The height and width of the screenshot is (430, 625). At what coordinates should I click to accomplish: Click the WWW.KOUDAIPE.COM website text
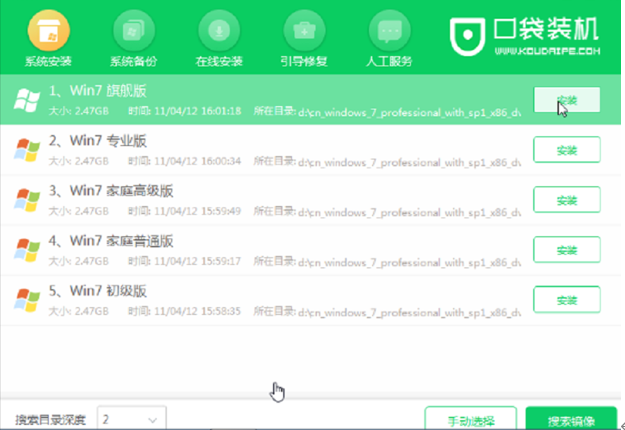(547, 51)
